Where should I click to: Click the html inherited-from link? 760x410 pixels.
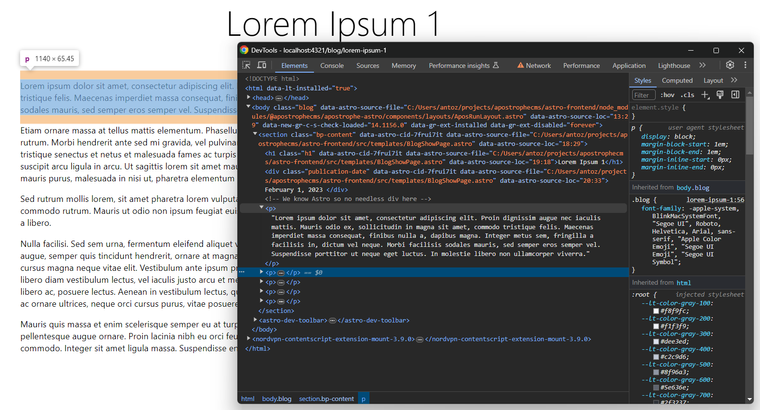coord(684,283)
